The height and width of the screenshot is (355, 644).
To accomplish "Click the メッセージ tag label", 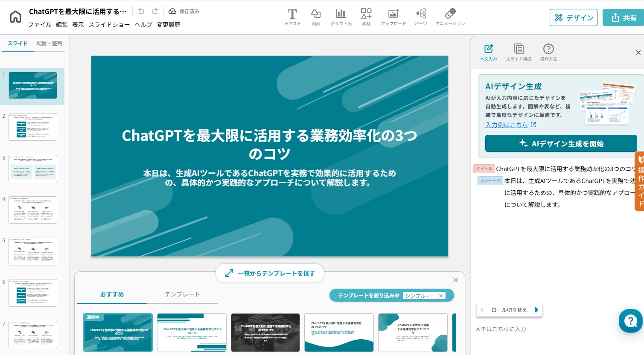I will point(490,181).
